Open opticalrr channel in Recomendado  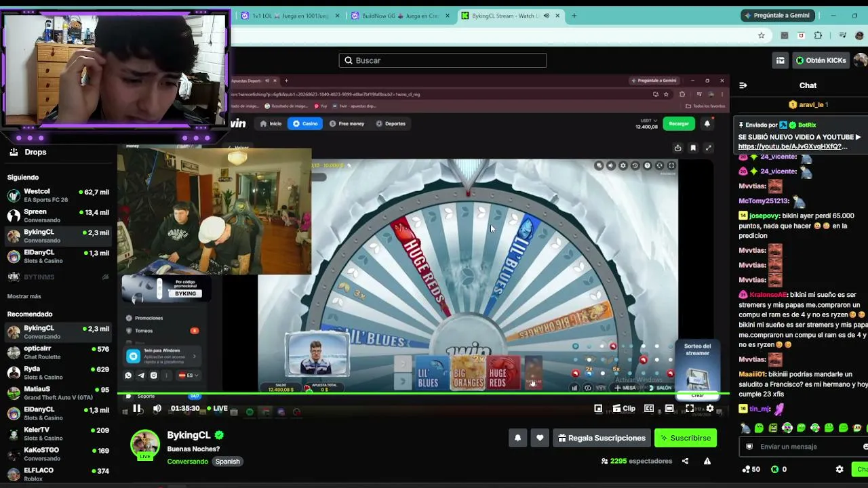pos(58,352)
